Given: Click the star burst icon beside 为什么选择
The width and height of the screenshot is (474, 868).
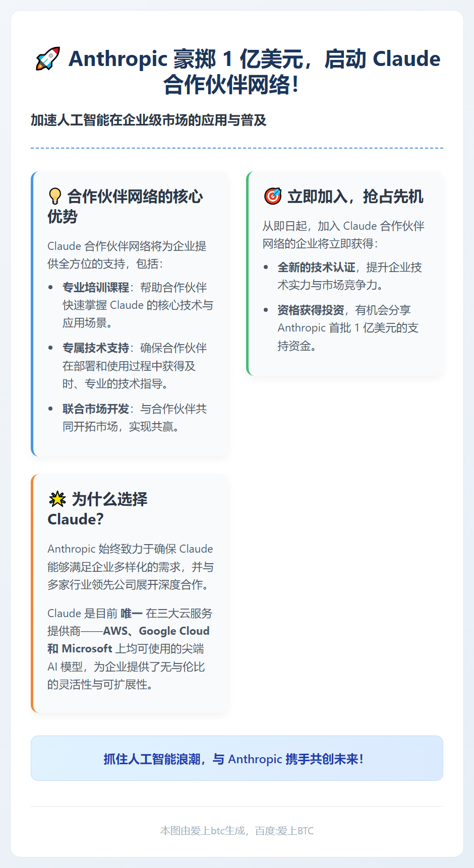Looking at the screenshot, I should pyautogui.click(x=57, y=499).
